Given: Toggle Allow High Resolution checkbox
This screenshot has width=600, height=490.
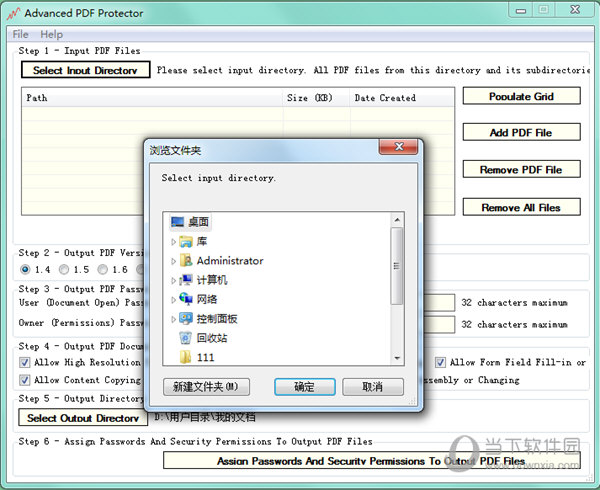Looking at the screenshot, I should [25, 362].
